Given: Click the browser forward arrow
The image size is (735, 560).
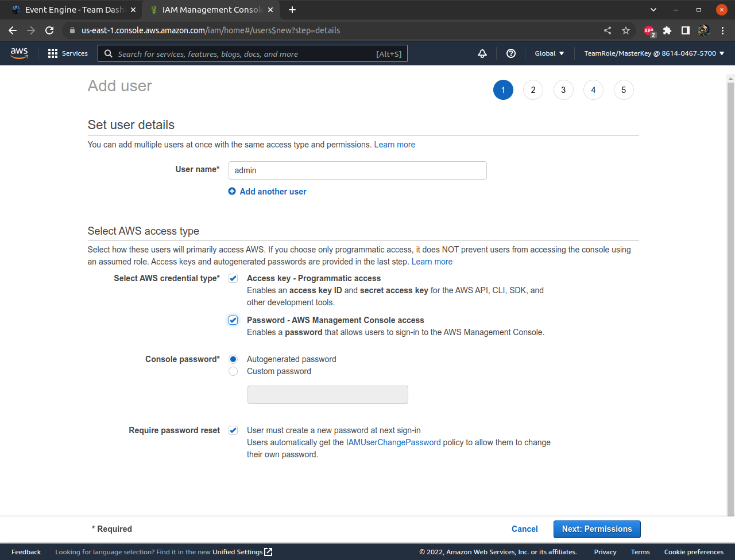Looking at the screenshot, I should (x=31, y=30).
